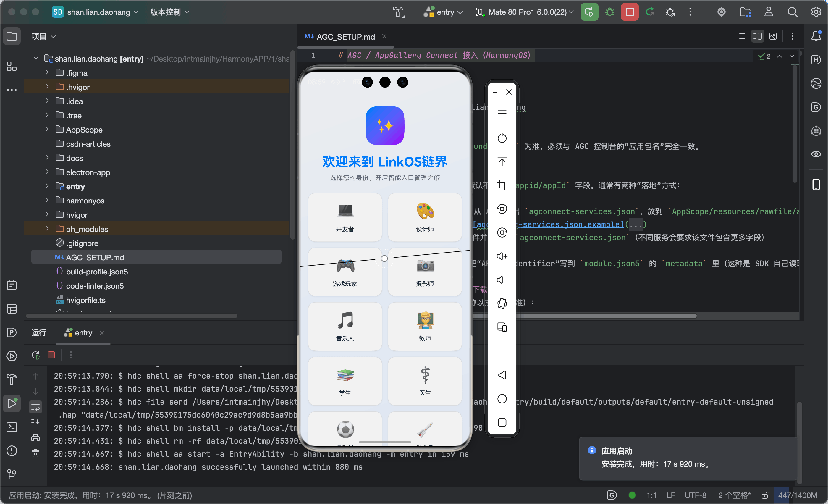
Task: Open editor tab options three dots
Action: (793, 36)
